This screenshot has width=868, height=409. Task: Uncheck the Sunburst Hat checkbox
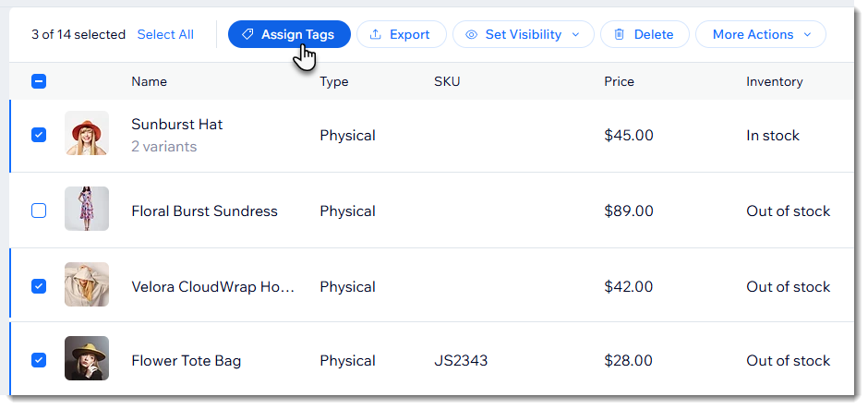[39, 135]
